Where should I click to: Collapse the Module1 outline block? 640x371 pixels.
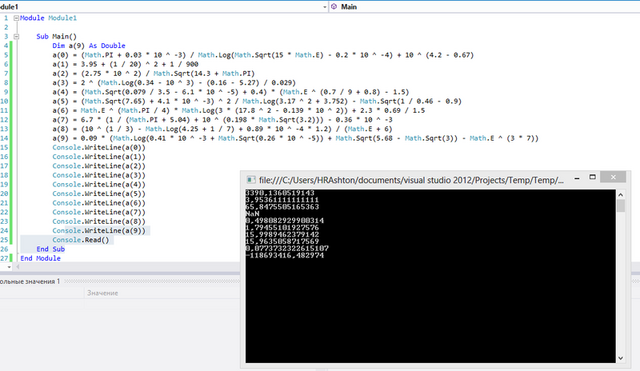click(x=16, y=18)
